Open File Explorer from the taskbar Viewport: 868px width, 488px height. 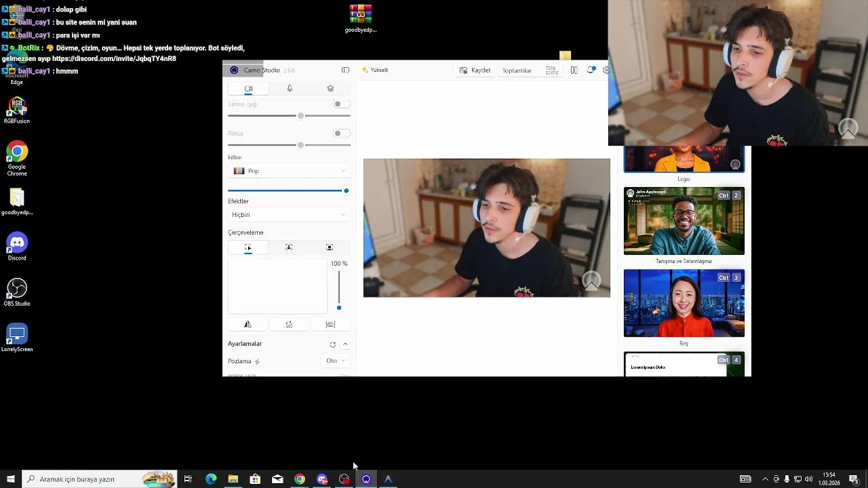coord(233,479)
